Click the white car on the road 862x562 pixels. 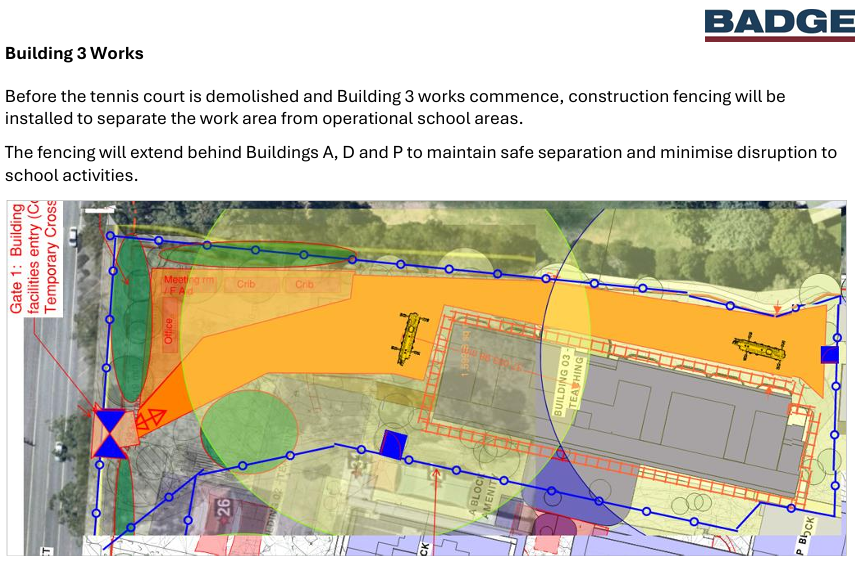point(73,236)
